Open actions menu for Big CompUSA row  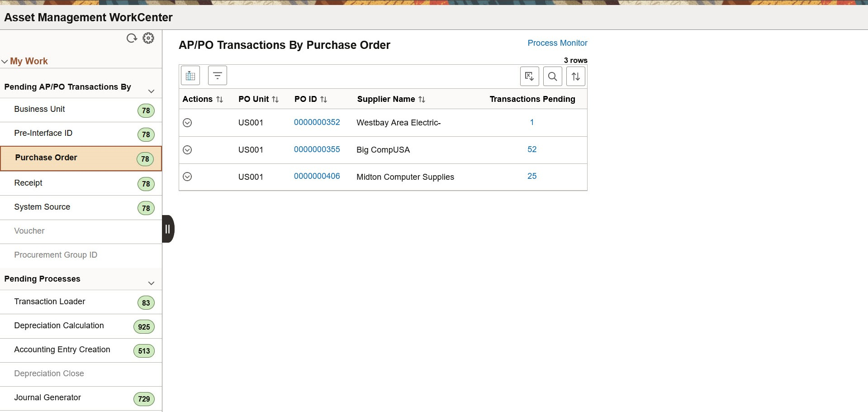click(187, 150)
